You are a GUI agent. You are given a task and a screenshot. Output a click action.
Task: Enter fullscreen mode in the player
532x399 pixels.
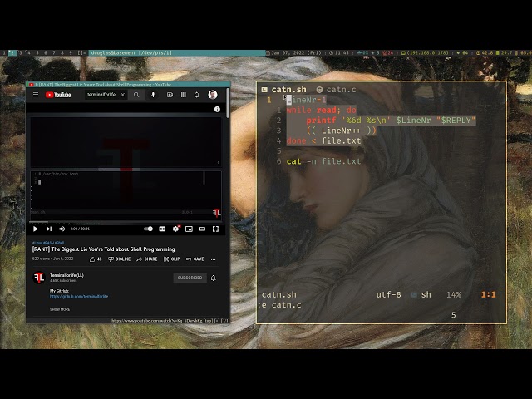point(215,229)
